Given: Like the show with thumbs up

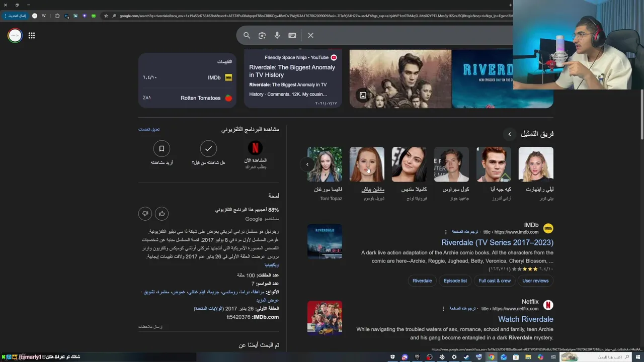Looking at the screenshot, I should [x=162, y=214].
